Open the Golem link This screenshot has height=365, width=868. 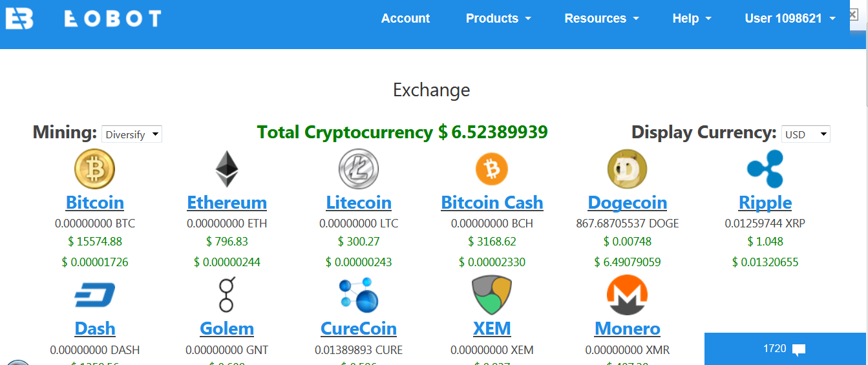tap(227, 329)
